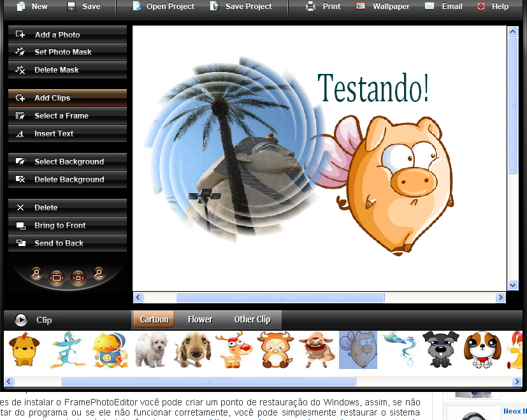Select the yellow duck cartoon clip
Screen dimensions: 527x420
coord(110,351)
